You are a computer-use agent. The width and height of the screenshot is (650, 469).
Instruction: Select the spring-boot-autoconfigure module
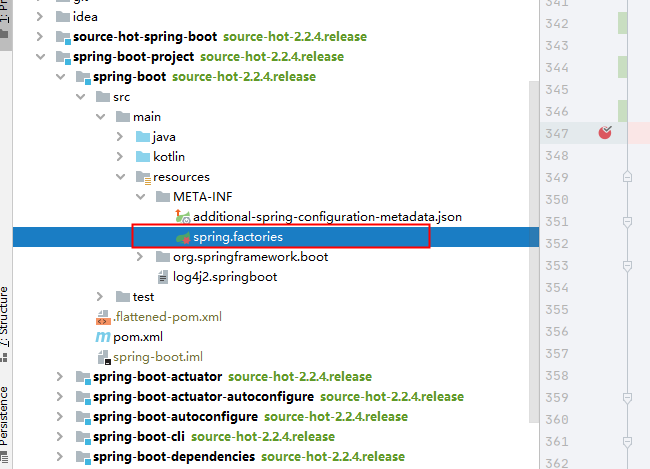(175, 417)
